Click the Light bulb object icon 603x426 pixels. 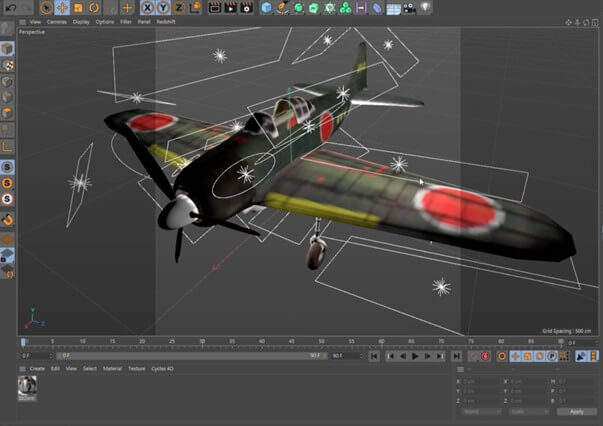click(425, 7)
